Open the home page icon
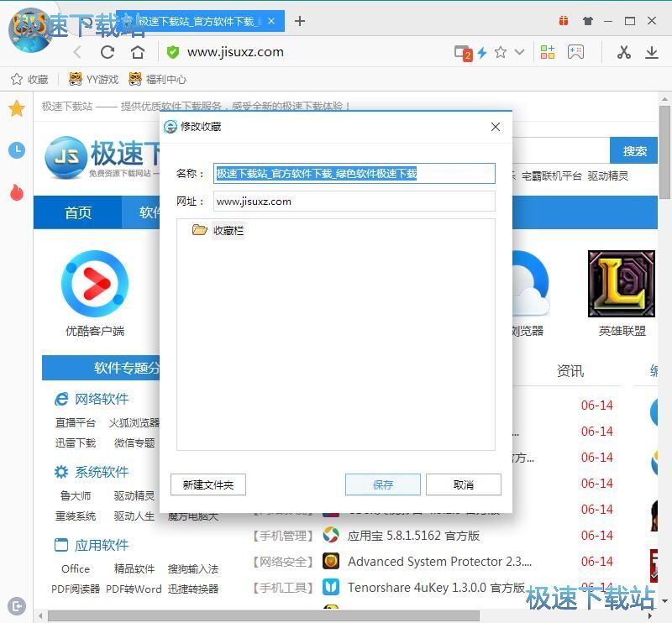Screen dimensions: 672x623 point(137,52)
